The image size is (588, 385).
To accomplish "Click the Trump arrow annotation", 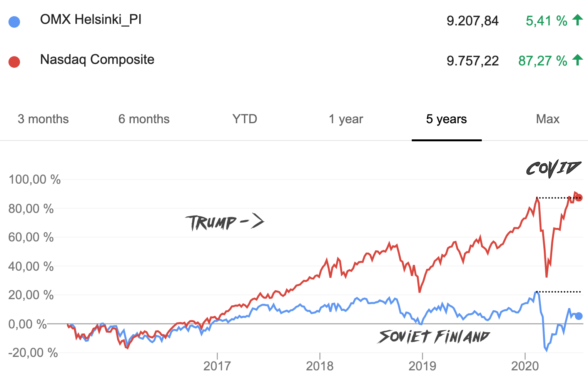I will point(225,222).
